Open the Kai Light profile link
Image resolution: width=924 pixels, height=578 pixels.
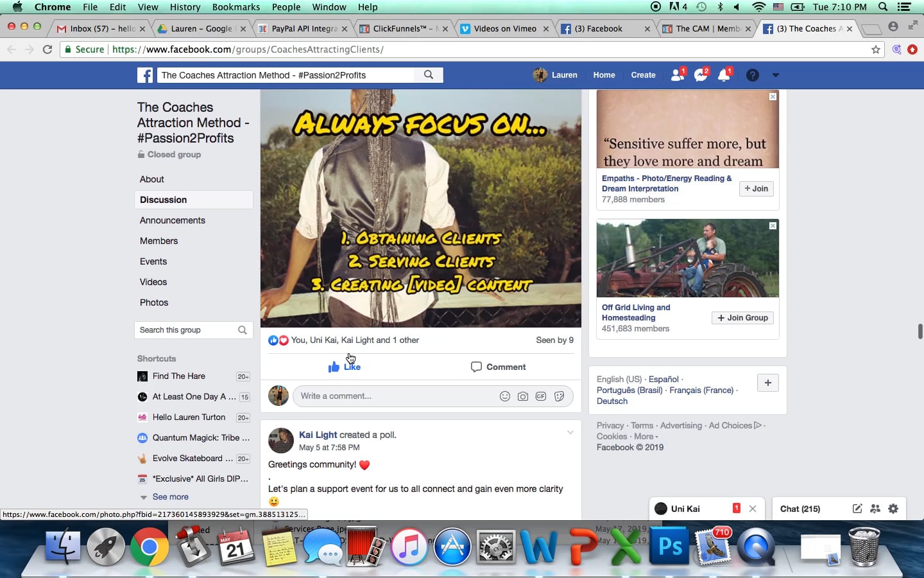[318, 435]
